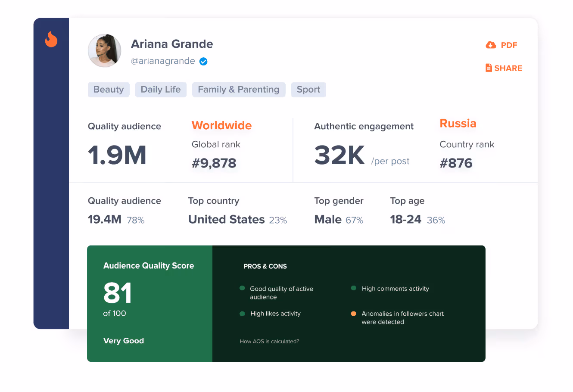The image size is (573, 392).
Task: Click the green dot beside High comments activity
Action: coord(354,288)
